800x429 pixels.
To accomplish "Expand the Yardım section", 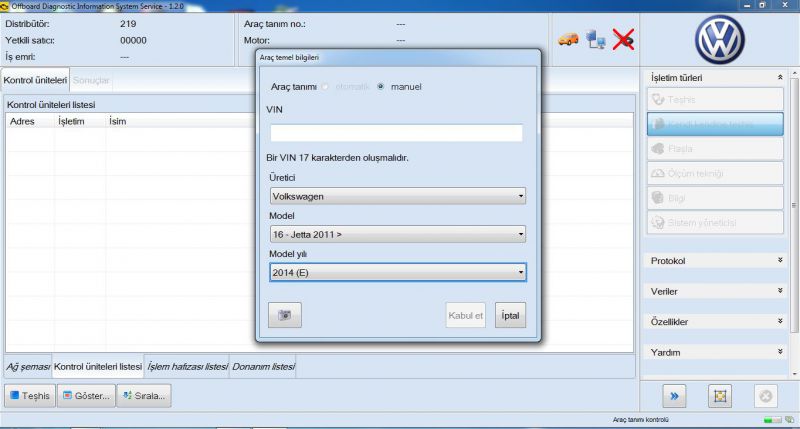I will click(780, 352).
